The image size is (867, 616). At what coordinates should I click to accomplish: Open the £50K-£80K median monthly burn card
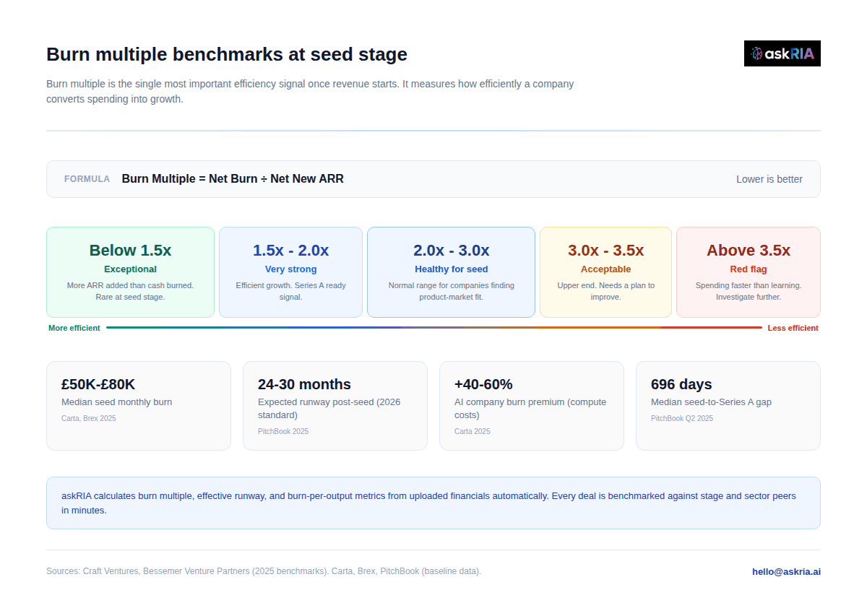click(139, 405)
